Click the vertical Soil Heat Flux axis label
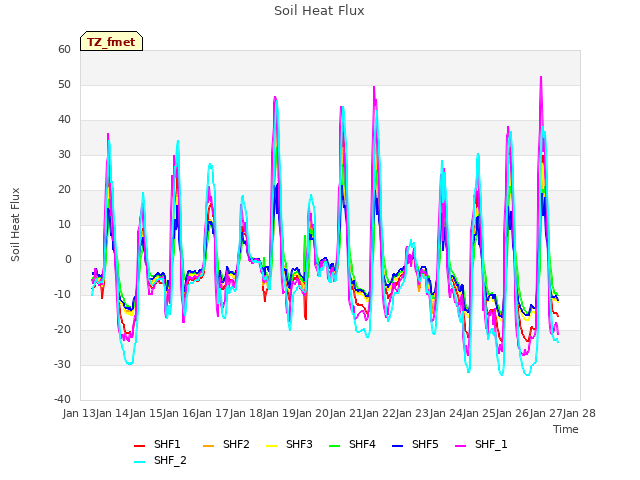This screenshot has width=640, height=480. [15, 224]
